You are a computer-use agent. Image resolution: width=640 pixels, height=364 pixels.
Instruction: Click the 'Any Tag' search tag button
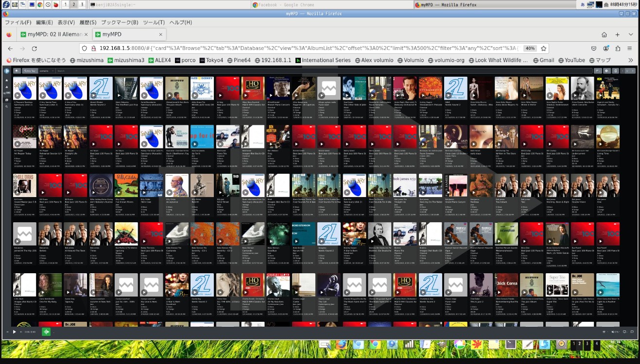31,71
